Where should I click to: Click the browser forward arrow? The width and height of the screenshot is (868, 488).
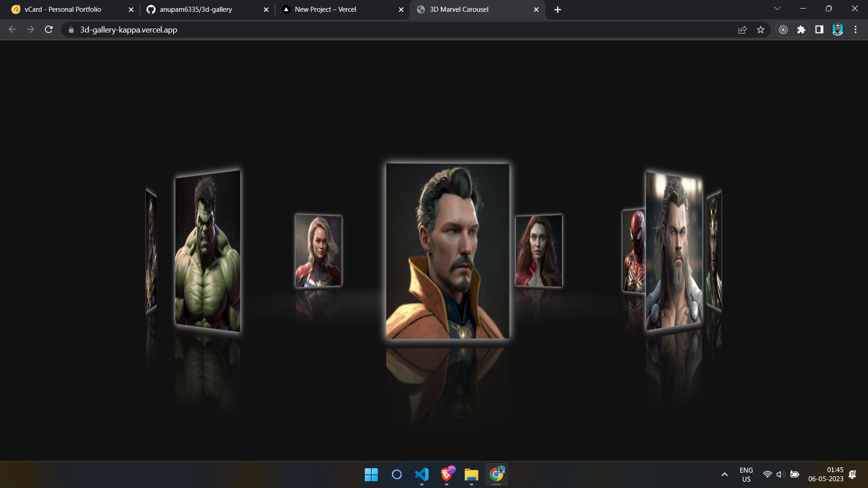(30, 30)
